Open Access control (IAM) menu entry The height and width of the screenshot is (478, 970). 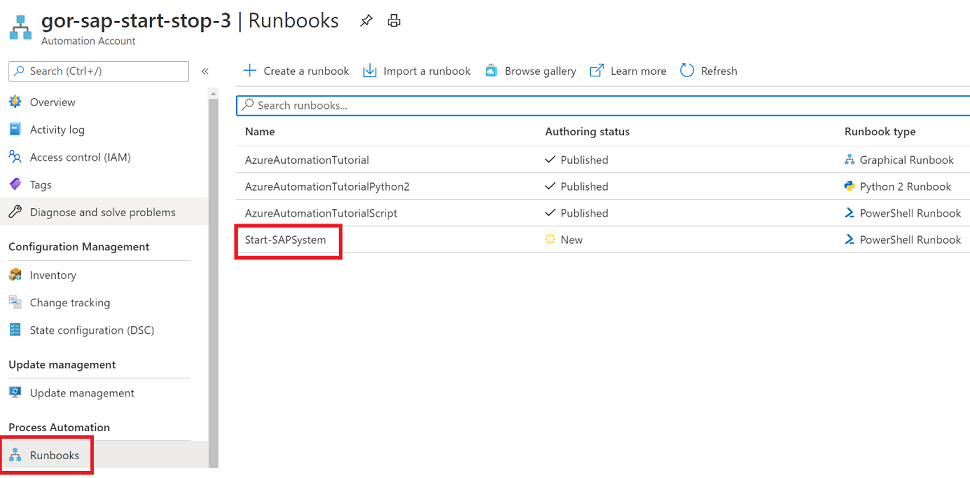click(x=80, y=157)
